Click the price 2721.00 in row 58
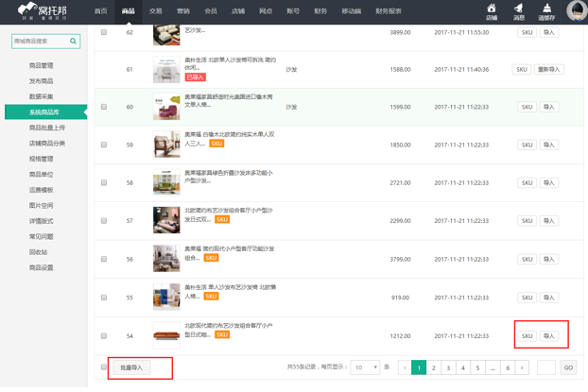 tap(400, 182)
